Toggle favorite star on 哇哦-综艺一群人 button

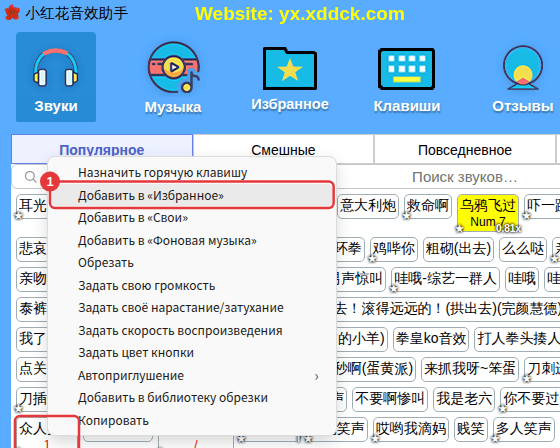tap(394, 288)
